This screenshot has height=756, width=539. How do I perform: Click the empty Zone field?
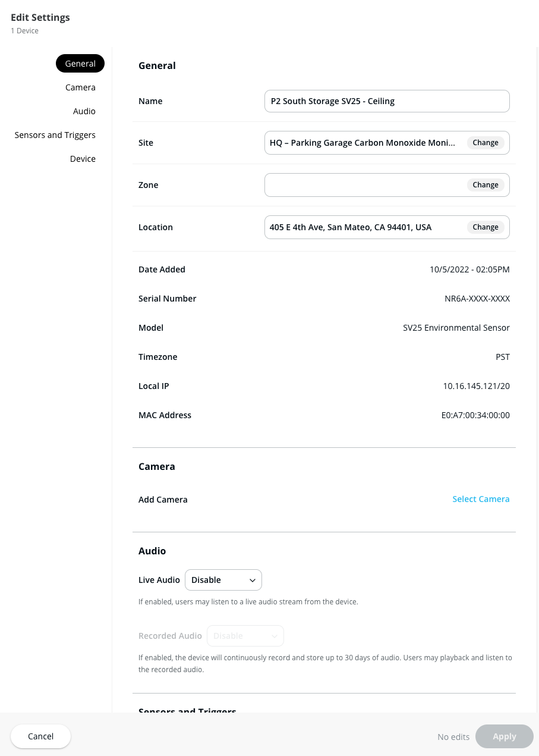(364, 185)
